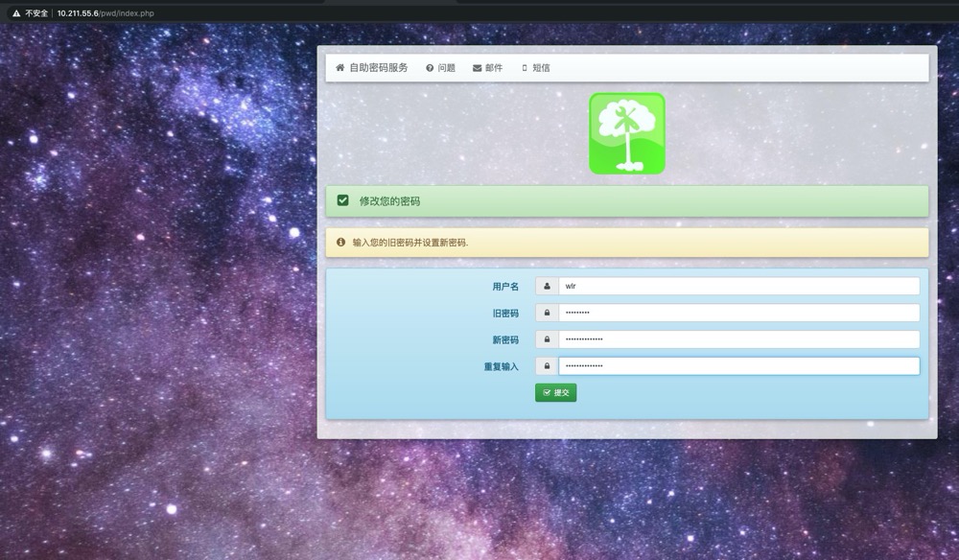This screenshot has height=560, width=959.
Task: Click the green tree logo image
Action: pos(626,133)
